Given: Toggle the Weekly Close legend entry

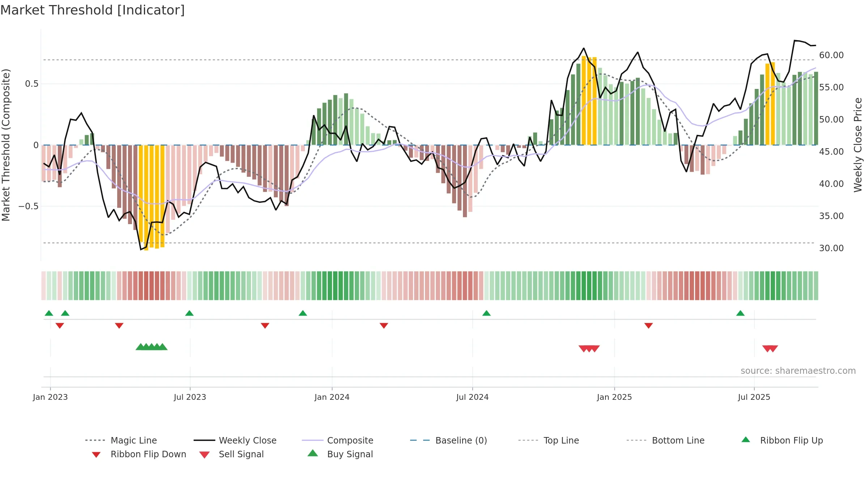Looking at the screenshot, I should [x=235, y=440].
